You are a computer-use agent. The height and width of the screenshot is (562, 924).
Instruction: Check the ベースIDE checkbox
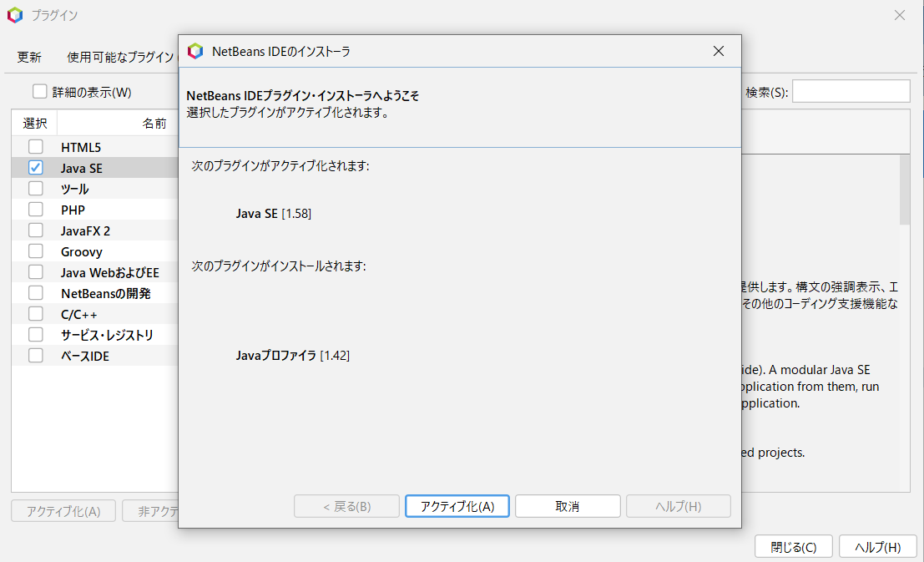pyautogui.click(x=35, y=356)
